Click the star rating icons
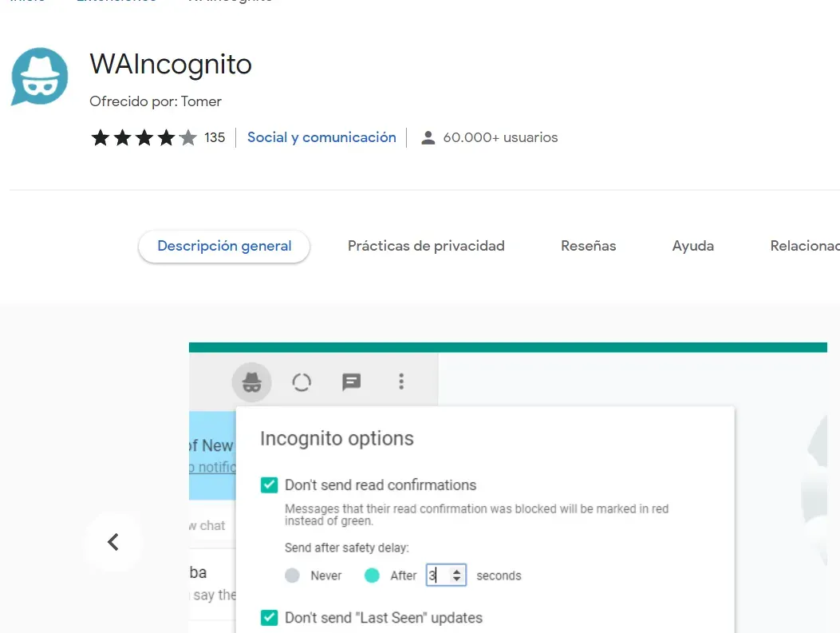This screenshot has width=840, height=633. [144, 138]
